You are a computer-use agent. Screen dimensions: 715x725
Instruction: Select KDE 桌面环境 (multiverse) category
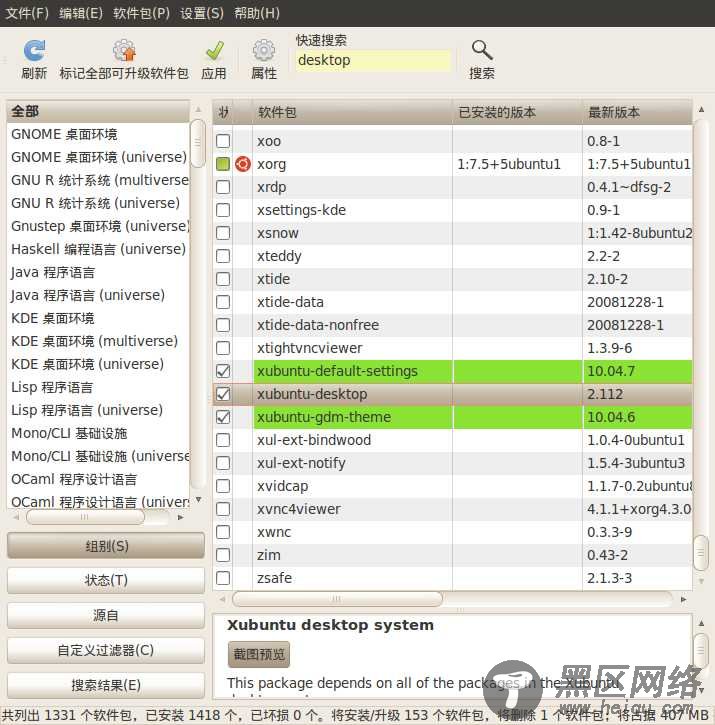[x=99, y=341]
